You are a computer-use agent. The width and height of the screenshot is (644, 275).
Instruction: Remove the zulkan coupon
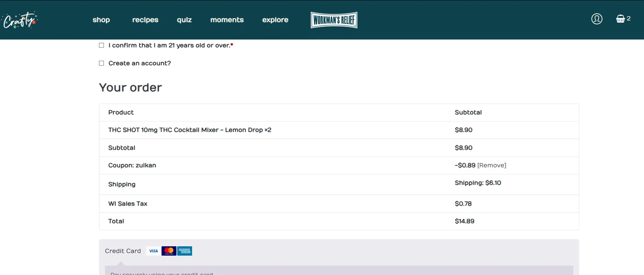click(492, 165)
